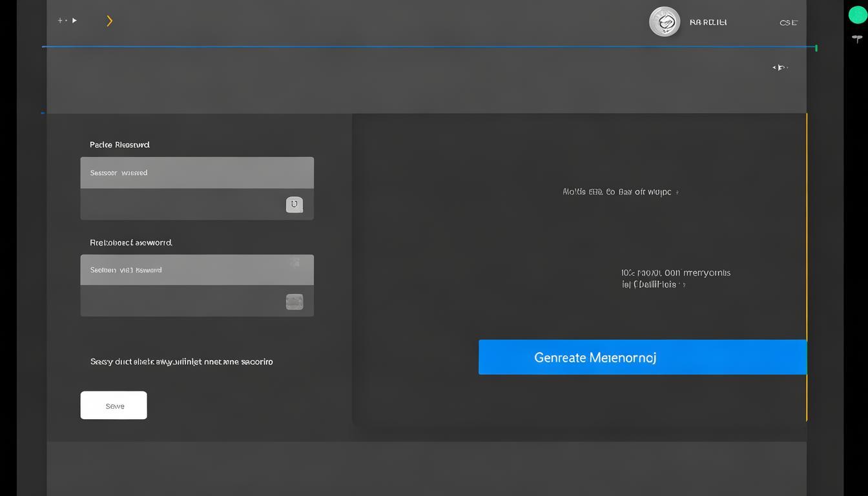Screen dimensions: 868x496
Task: Click the round silver profile avatar
Action: coord(665,22)
